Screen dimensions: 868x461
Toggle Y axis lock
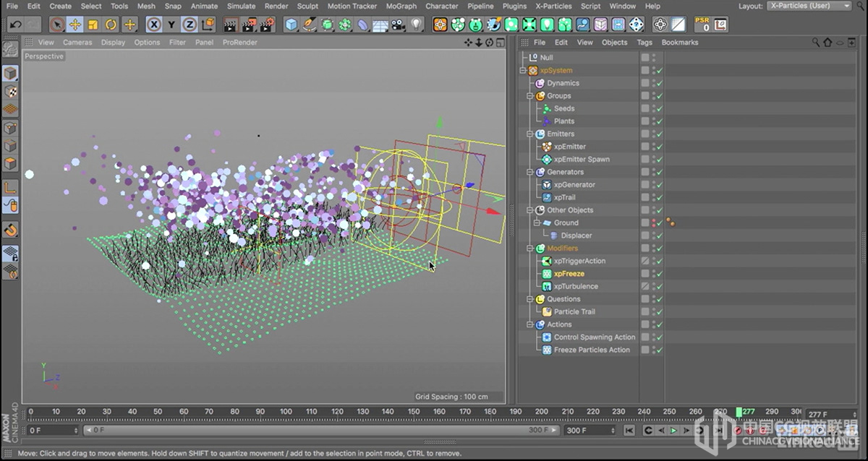(x=171, y=25)
